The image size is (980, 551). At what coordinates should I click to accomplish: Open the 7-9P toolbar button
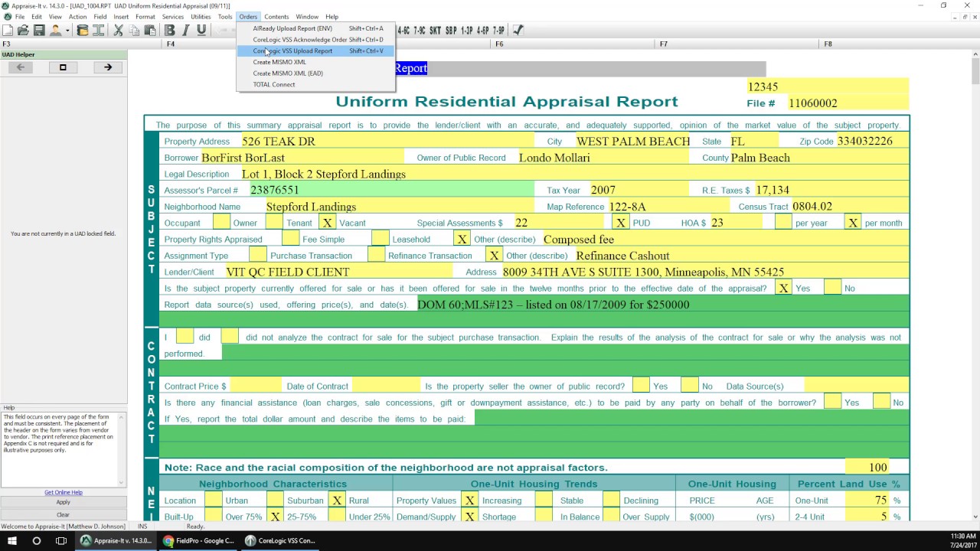499,31
